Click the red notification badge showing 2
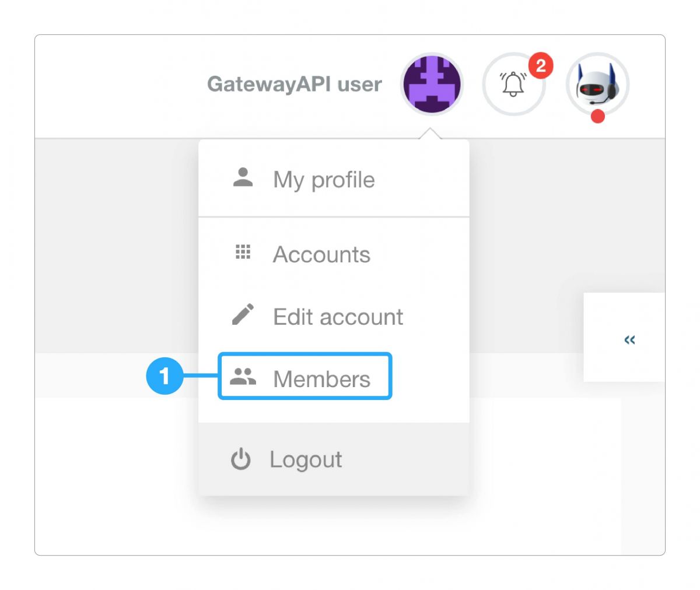The height and width of the screenshot is (590, 700). pos(540,66)
